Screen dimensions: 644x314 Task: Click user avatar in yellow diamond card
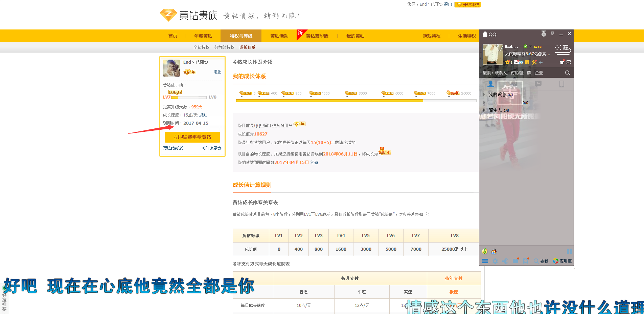pos(171,68)
